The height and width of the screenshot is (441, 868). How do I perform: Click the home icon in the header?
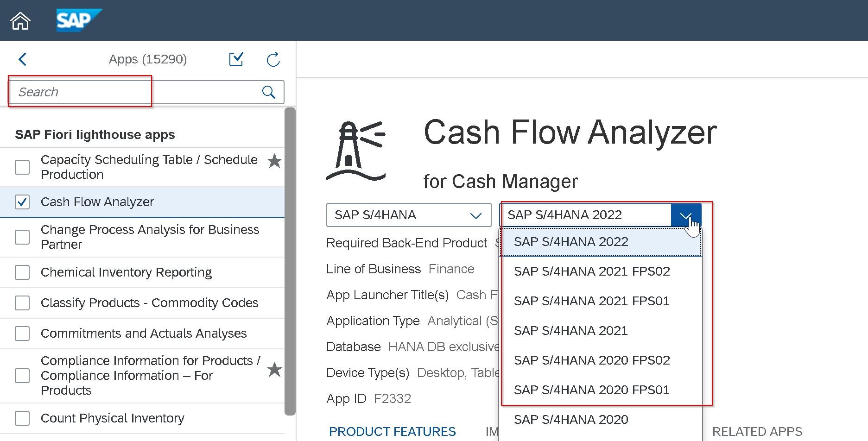pos(19,20)
